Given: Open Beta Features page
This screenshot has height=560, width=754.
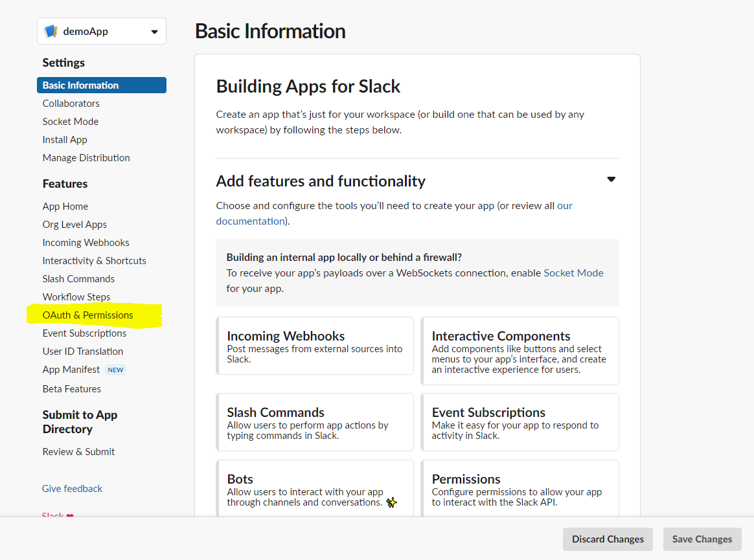Looking at the screenshot, I should pyautogui.click(x=72, y=389).
